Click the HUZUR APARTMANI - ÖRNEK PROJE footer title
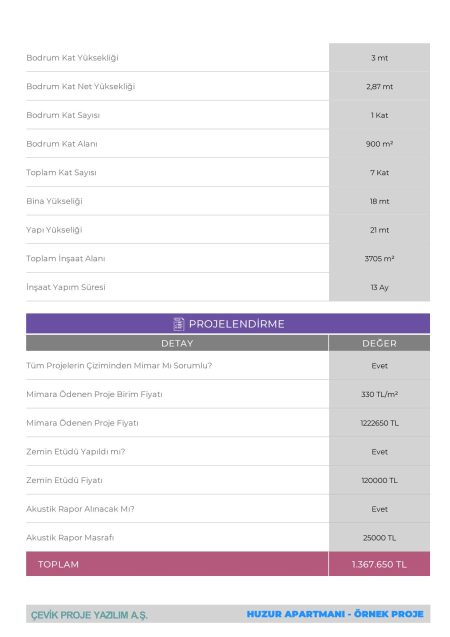Image resolution: width=450 pixels, height=637 pixels. [335, 614]
